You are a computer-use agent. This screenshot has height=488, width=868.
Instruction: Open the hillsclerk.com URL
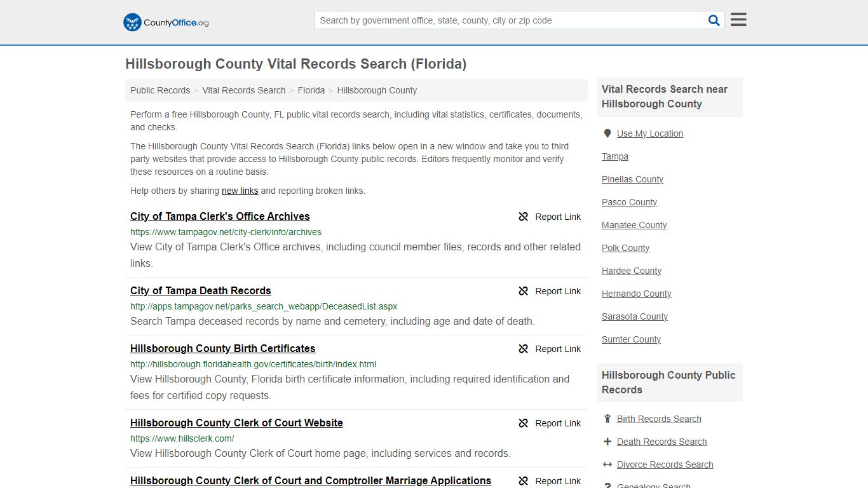(182, 438)
